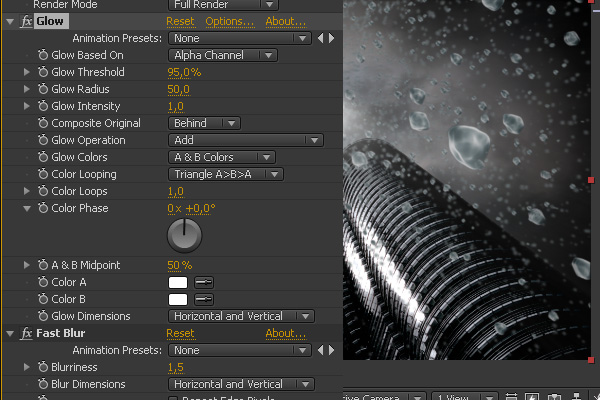This screenshot has height=400, width=600.
Task: Click the Glow Radius value 50,0
Action: (178, 89)
